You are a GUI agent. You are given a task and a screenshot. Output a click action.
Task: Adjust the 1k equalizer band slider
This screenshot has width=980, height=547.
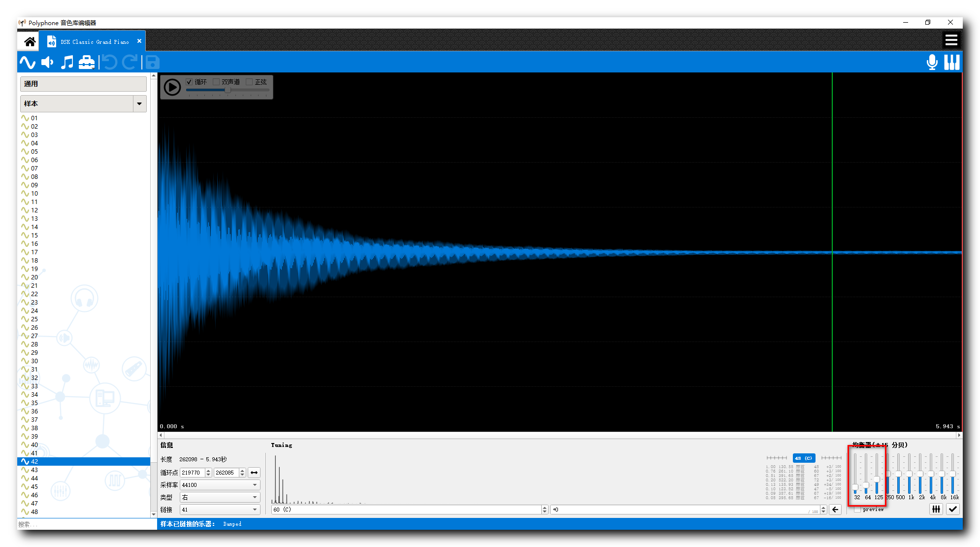click(909, 474)
